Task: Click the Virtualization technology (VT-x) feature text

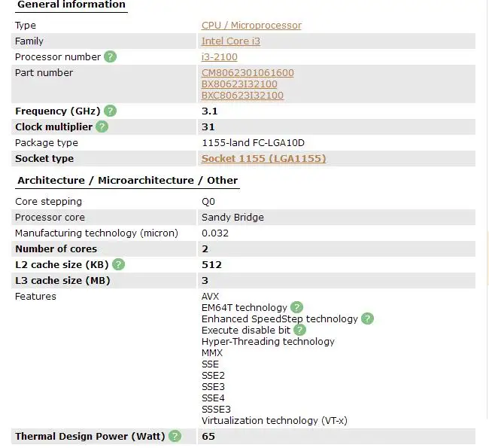Action: tap(274, 420)
